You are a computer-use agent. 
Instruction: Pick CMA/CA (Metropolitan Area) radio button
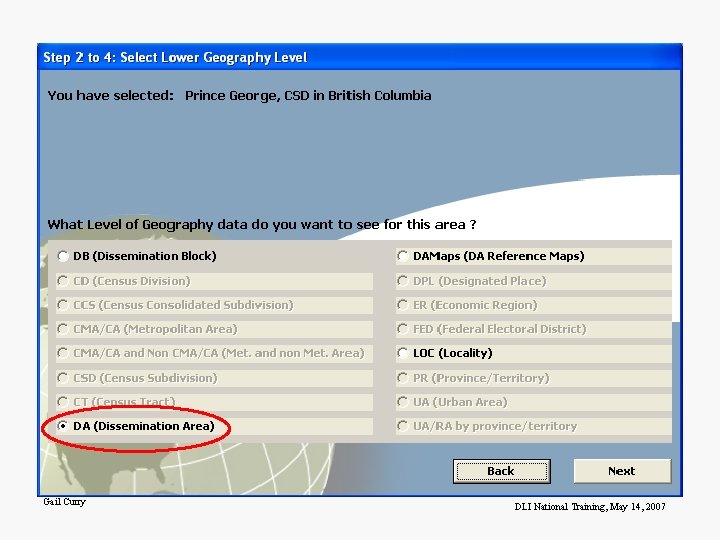[63, 329]
